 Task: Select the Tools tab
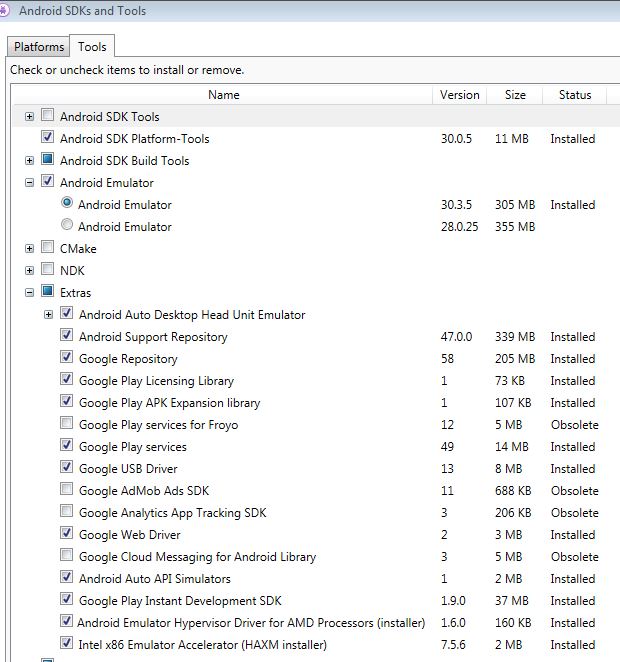[92, 46]
